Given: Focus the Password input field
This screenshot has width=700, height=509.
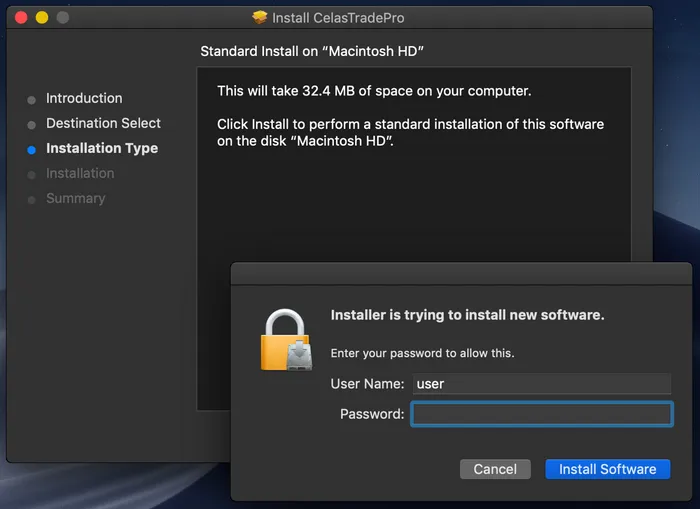Looking at the screenshot, I should pos(541,414).
